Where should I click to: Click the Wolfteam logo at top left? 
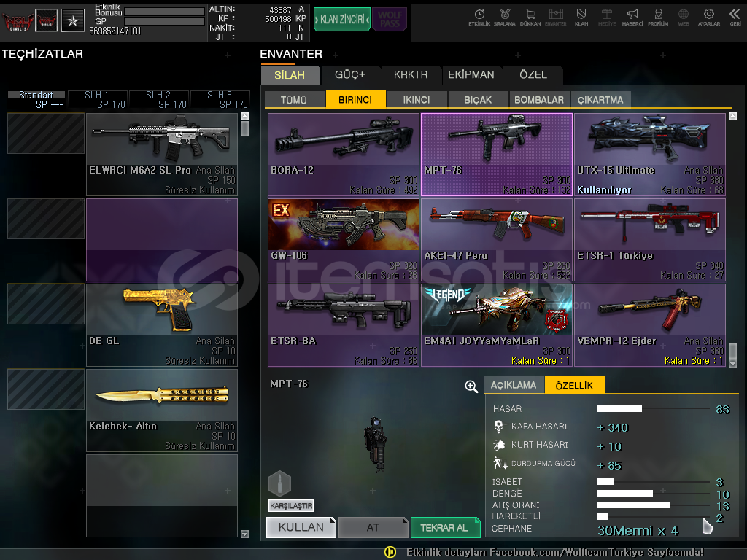tap(18, 20)
